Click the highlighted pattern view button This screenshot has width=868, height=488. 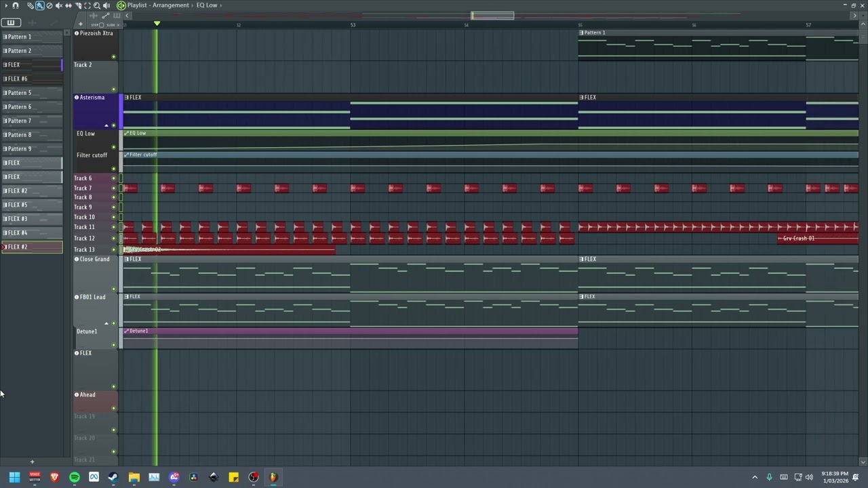click(x=11, y=22)
